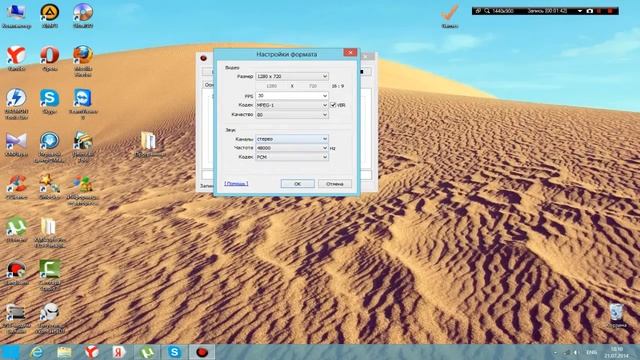Image resolution: width=640 pixels, height=360 pixels.
Task: Click the pause button on recording bar
Action: coord(600,11)
